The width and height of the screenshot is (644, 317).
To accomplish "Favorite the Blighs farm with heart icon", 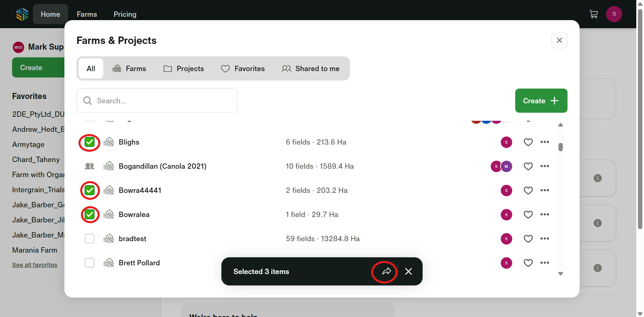I will click(528, 142).
